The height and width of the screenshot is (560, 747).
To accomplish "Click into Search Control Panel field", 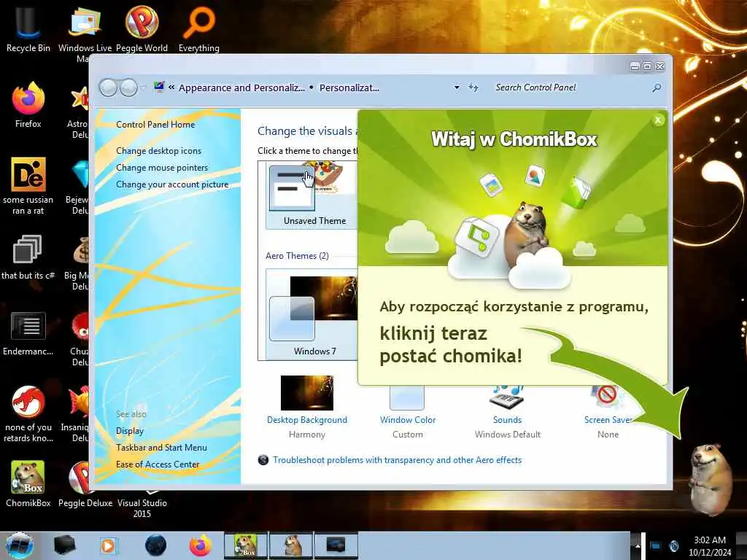I will point(569,87).
